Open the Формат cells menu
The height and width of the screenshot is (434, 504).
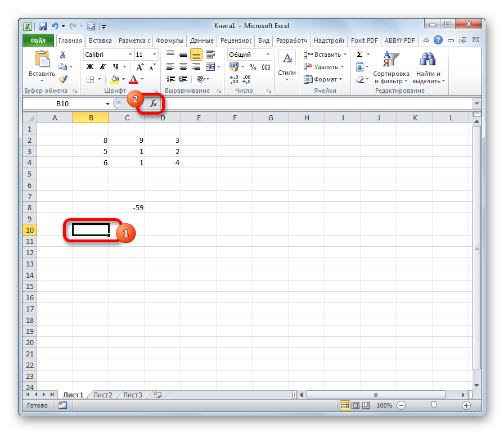pos(323,79)
